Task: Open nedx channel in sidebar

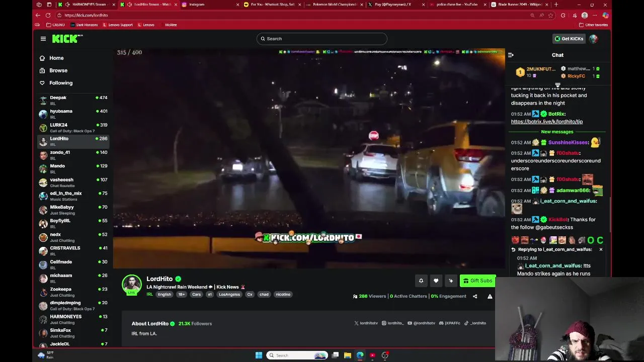Action: click(73, 237)
